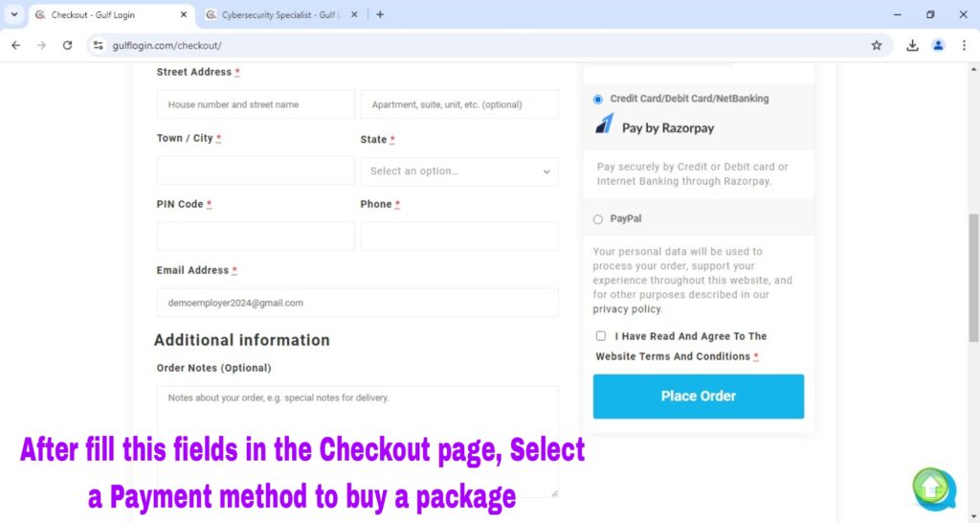
Task: Click the green home chat icon
Action: click(x=932, y=488)
